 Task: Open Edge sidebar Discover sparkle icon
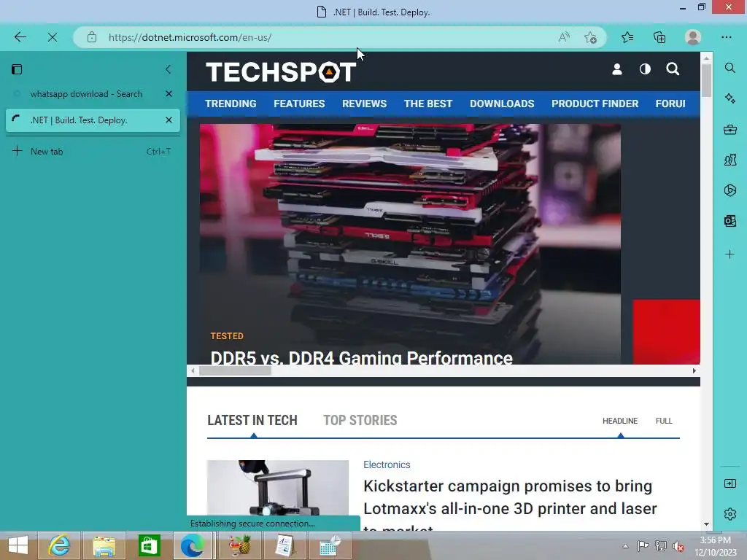(x=729, y=98)
